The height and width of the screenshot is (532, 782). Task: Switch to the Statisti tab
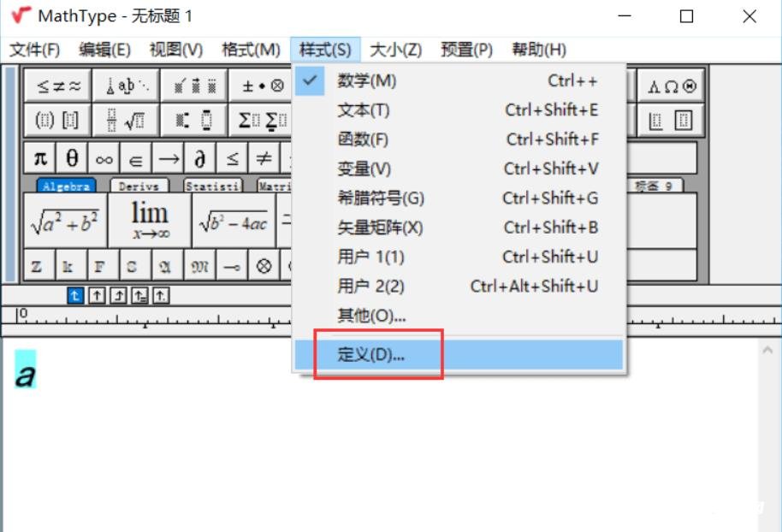click(x=212, y=185)
